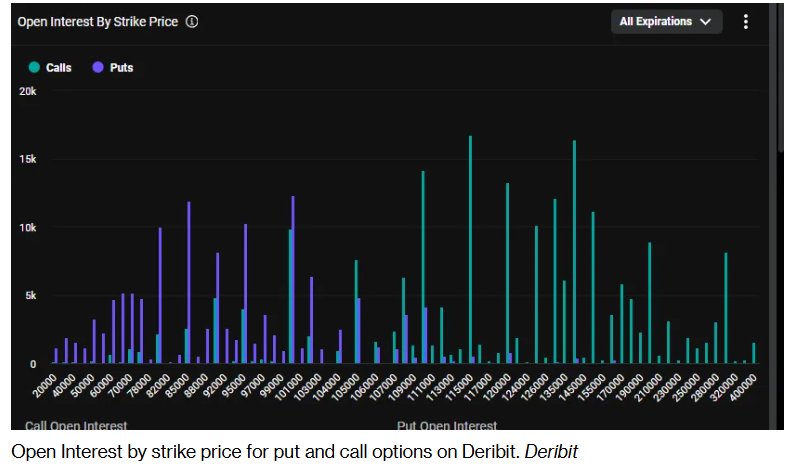Click the Deribit source credit in caption
Image resolution: width=812 pixels, height=466 pixels.
pyautogui.click(x=551, y=452)
